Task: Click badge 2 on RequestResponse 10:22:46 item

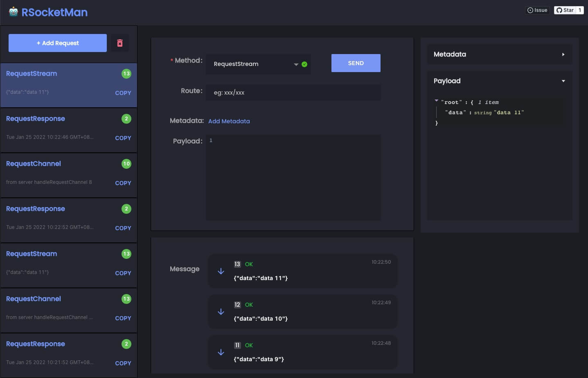Action: [126, 119]
